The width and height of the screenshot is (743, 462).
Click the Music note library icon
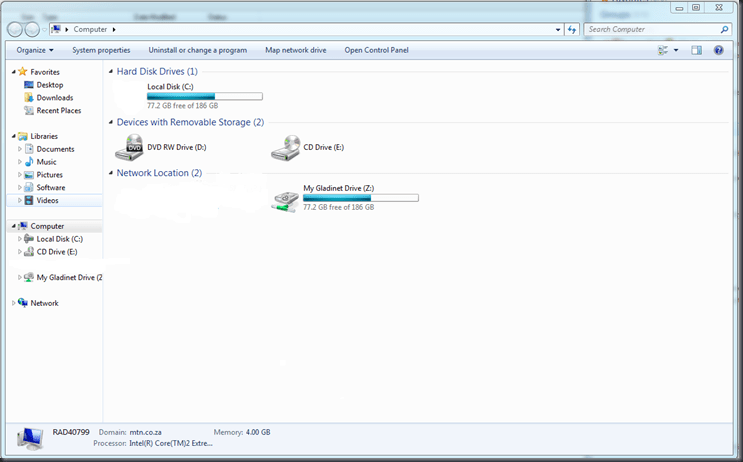click(x=29, y=162)
